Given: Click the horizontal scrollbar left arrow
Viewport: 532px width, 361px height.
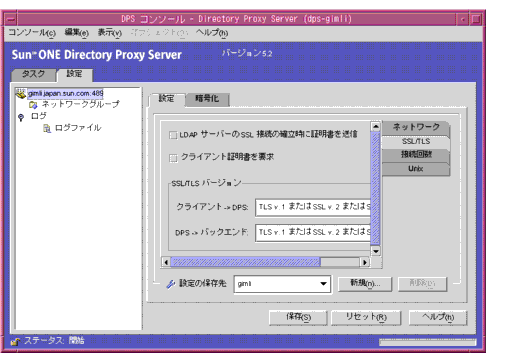Looking at the screenshot, I should click(166, 262).
